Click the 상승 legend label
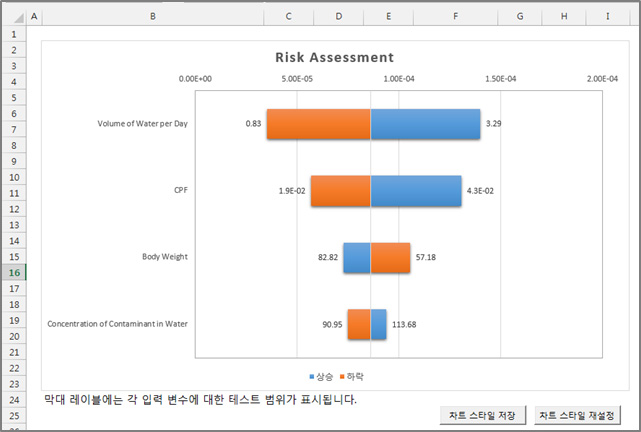641x432 pixels. tap(325, 376)
